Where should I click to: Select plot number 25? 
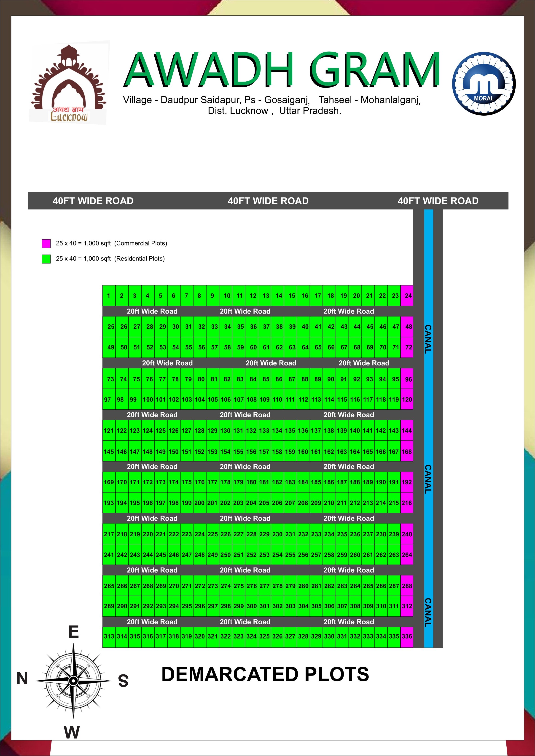pos(109,327)
